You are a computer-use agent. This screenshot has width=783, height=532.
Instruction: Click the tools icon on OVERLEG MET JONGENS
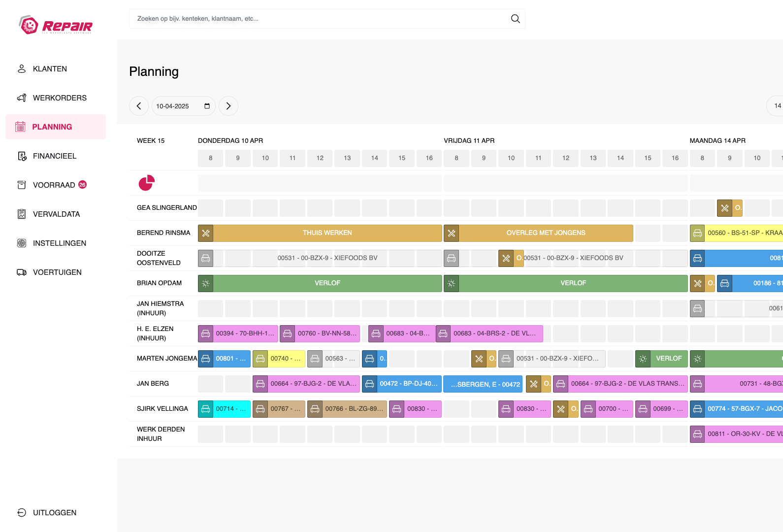(x=452, y=233)
